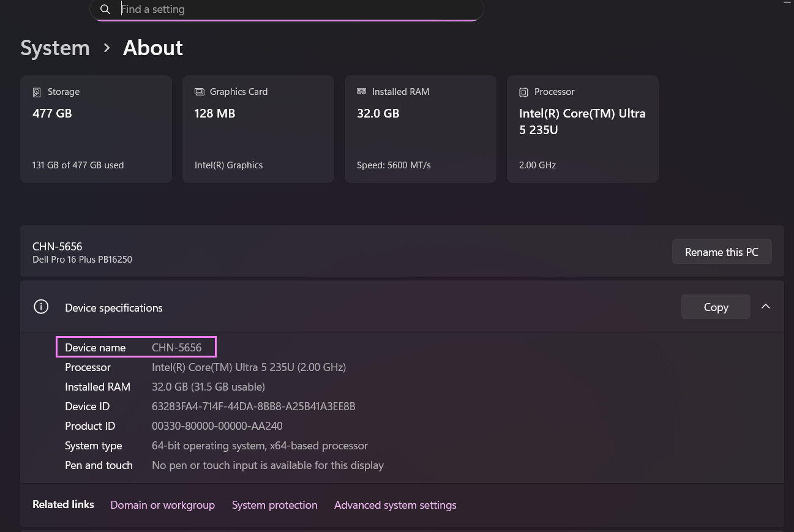
Task: Open the Intel Core Ultra processor card
Action: click(583, 129)
